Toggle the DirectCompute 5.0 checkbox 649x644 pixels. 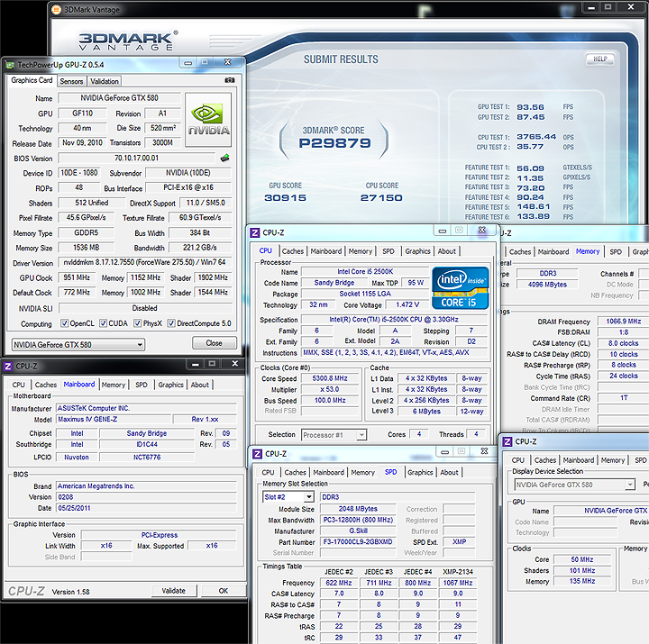pos(171,323)
